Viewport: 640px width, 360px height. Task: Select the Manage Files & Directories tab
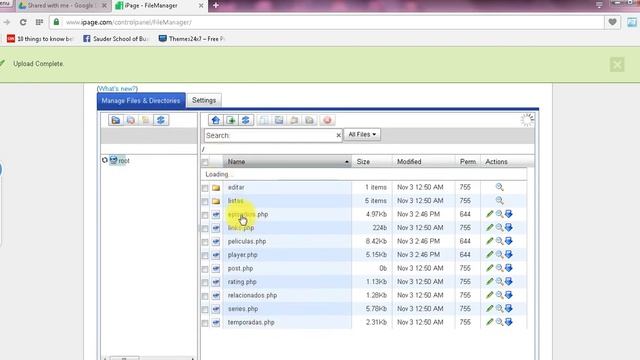point(141,100)
